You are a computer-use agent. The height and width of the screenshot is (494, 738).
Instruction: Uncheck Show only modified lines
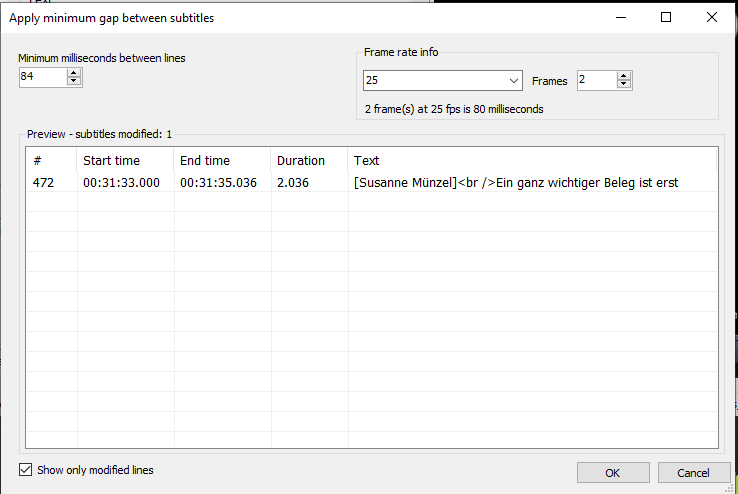click(x=25, y=470)
